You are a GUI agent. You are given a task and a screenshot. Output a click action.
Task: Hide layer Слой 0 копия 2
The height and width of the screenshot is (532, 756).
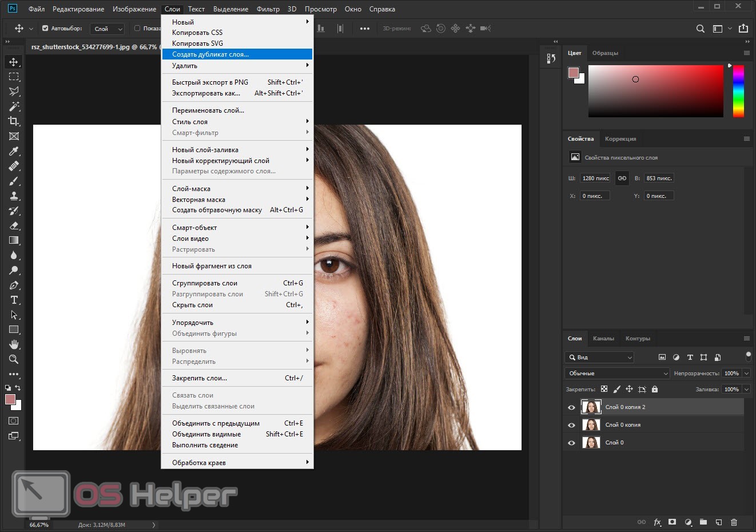571,407
